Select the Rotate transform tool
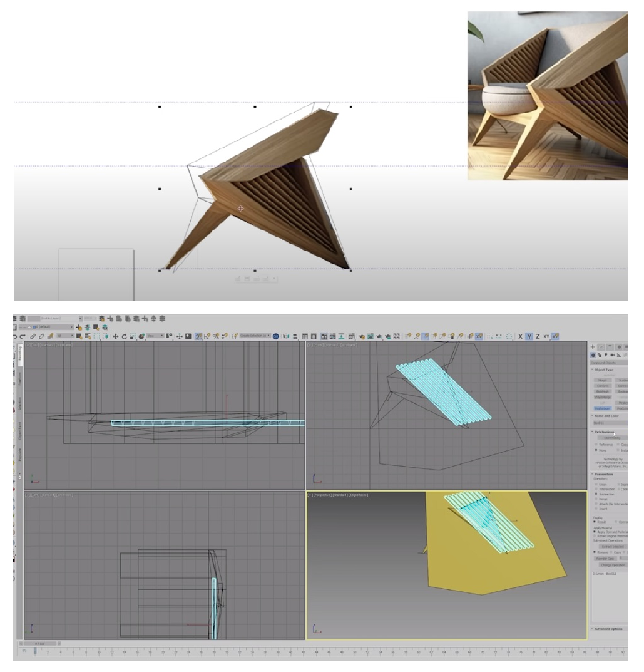Viewport: 644px width, 672px height. click(124, 336)
